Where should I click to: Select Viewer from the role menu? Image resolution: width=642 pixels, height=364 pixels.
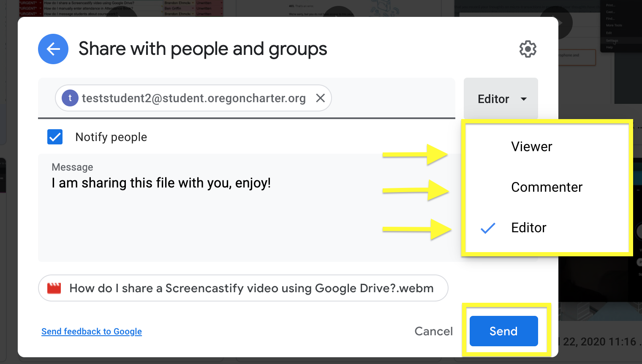pos(532,147)
